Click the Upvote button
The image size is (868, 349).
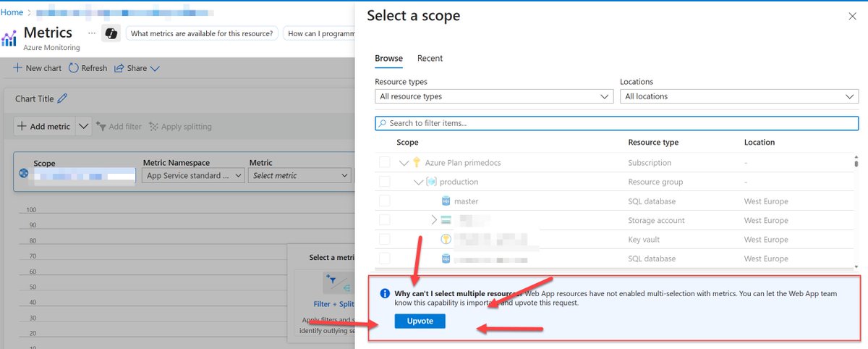420,321
